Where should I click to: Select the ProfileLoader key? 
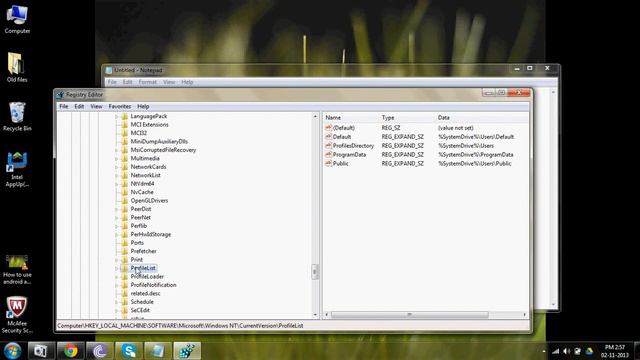click(x=147, y=277)
